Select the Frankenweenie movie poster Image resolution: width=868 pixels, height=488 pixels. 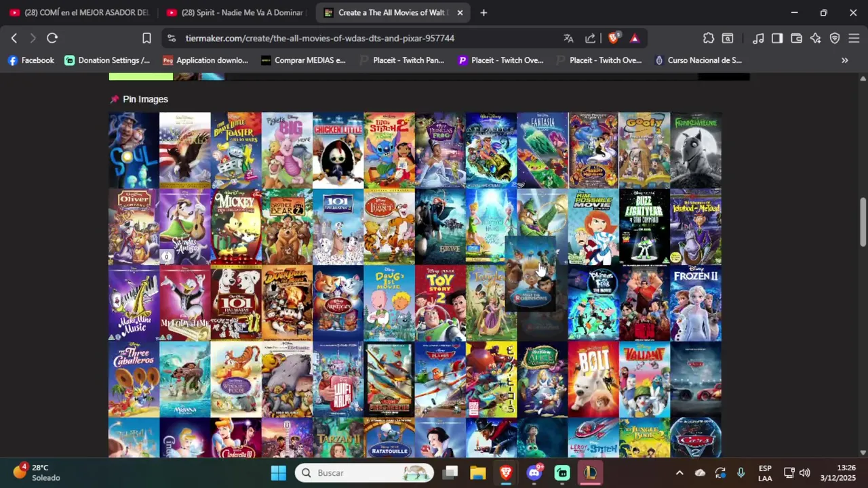(x=696, y=150)
